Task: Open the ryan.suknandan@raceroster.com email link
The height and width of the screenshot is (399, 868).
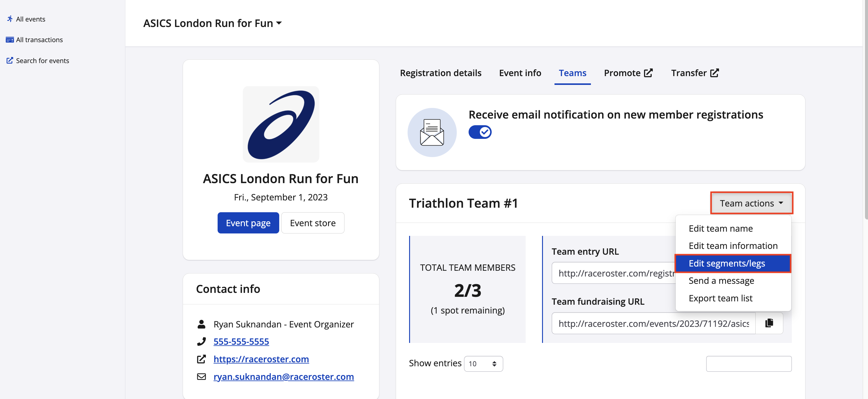Action: coord(283,377)
